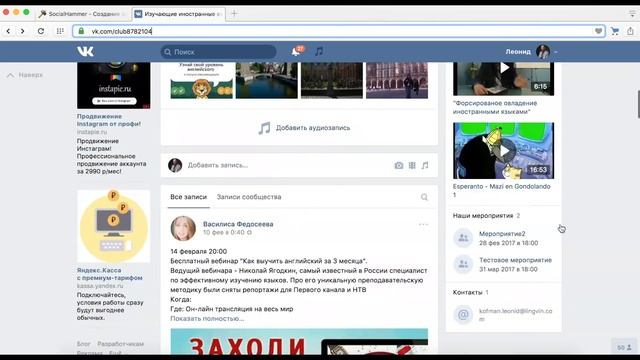Screen dimensions: 640x360
Task: Click the share icon in browser toolbar
Action: (631, 31)
